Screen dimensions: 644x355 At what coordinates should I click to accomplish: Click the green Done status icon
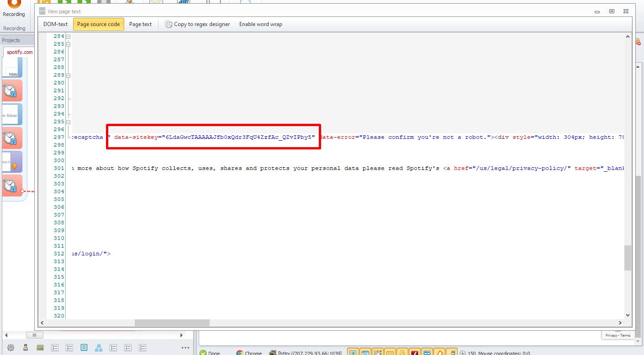click(203, 353)
